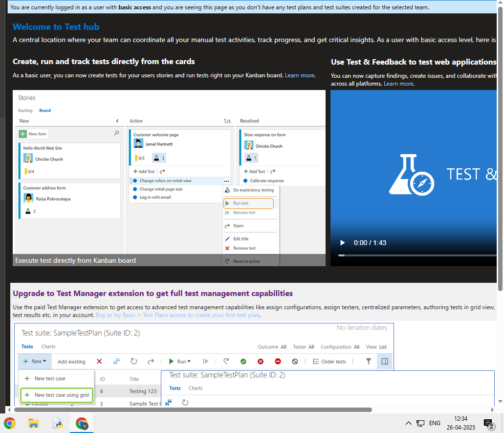Select the Tests tab in the lower overlapping panel
This screenshot has width=504, height=433.
click(x=175, y=388)
